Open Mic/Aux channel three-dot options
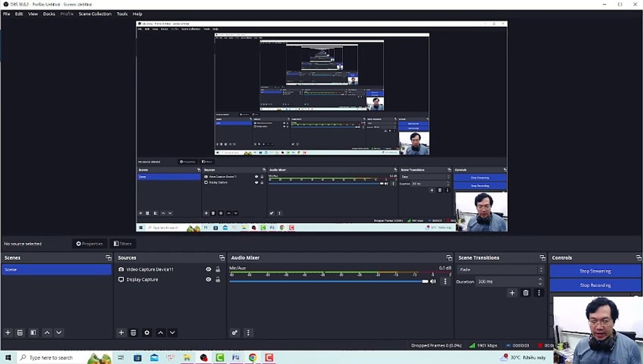Image resolution: width=643 pixels, height=364 pixels. 445,282
